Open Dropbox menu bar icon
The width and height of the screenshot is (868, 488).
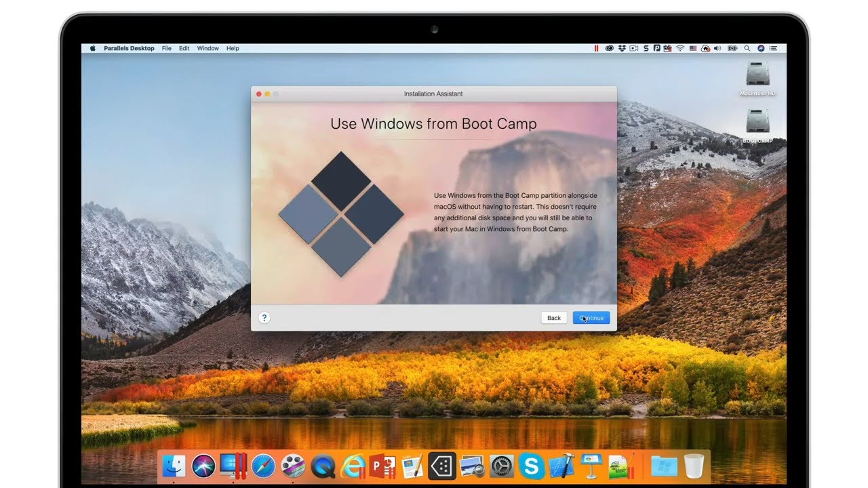pyautogui.click(x=622, y=48)
